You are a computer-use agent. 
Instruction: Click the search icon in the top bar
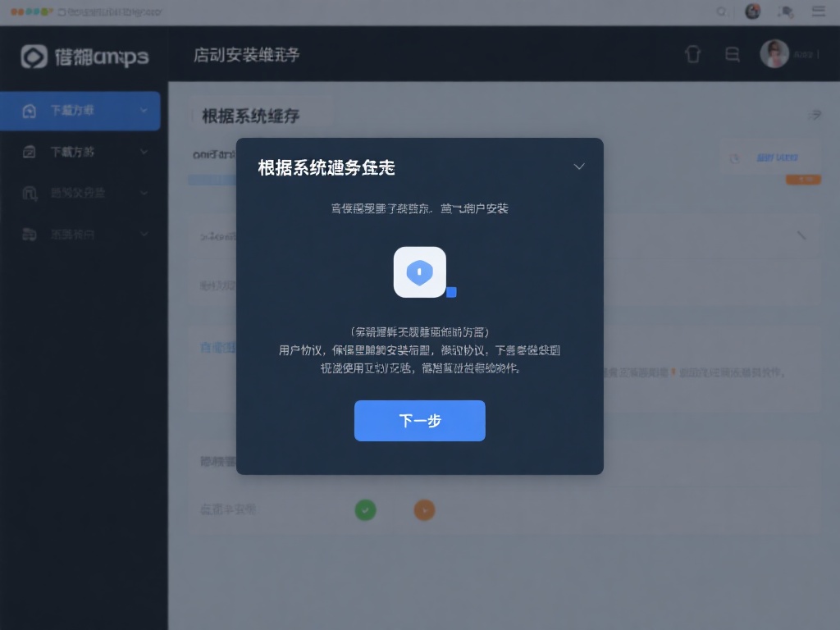pyautogui.click(x=721, y=11)
